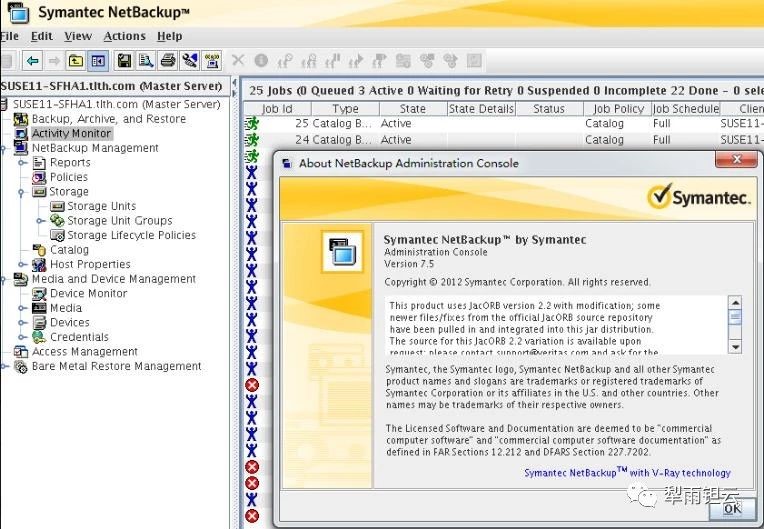Image resolution: width=764 pixels, height=529 pixels.
Task: Click the floppy disk save toolbar icon
Action: 124,61
